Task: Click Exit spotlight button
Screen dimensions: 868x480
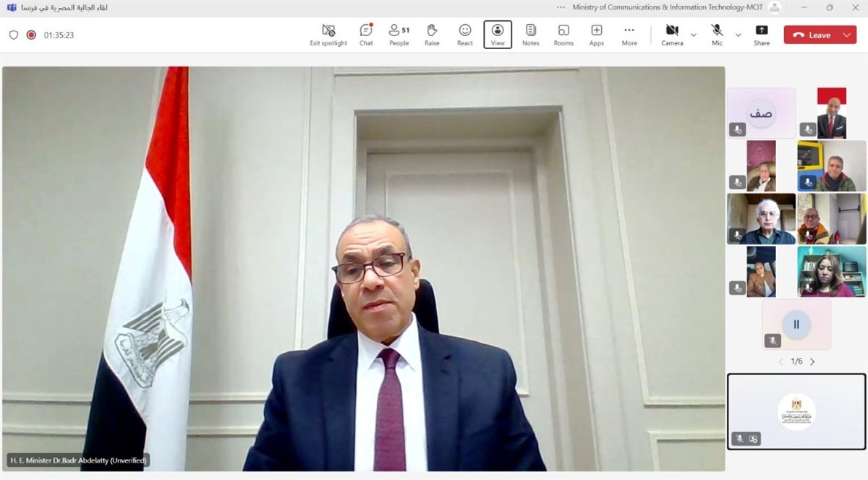Action: click(328, 34)
